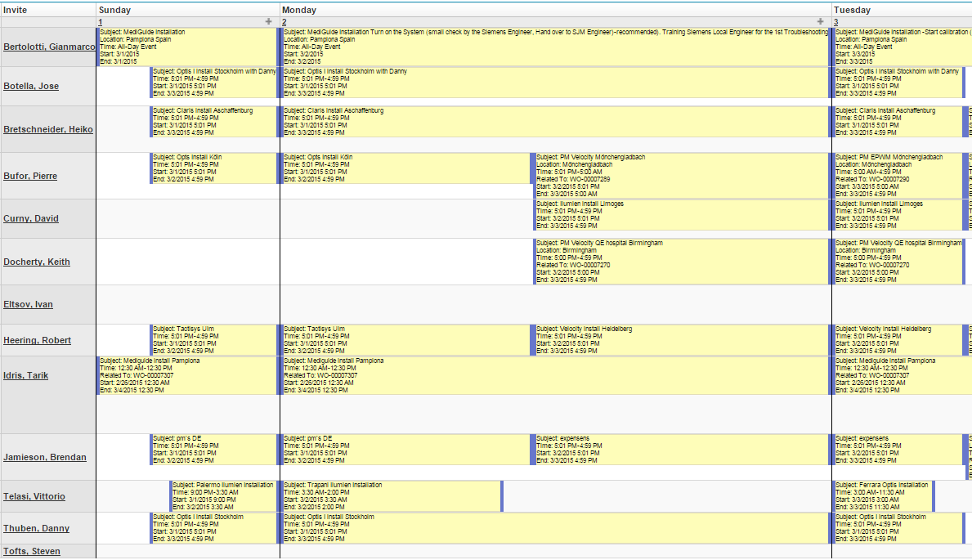The image size is (972, 560).
Task: Open Bufor's Monday Opts Install Köln event
Action: coord(406,168)
